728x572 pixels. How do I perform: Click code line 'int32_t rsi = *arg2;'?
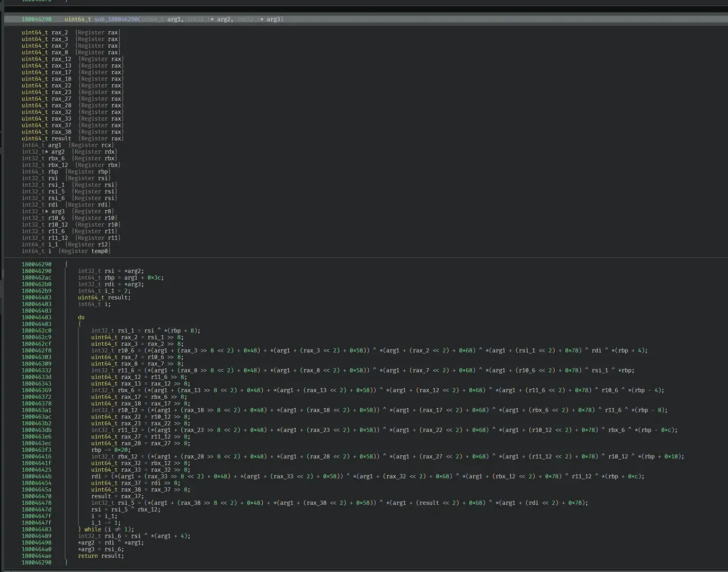[x=111, y=271]
